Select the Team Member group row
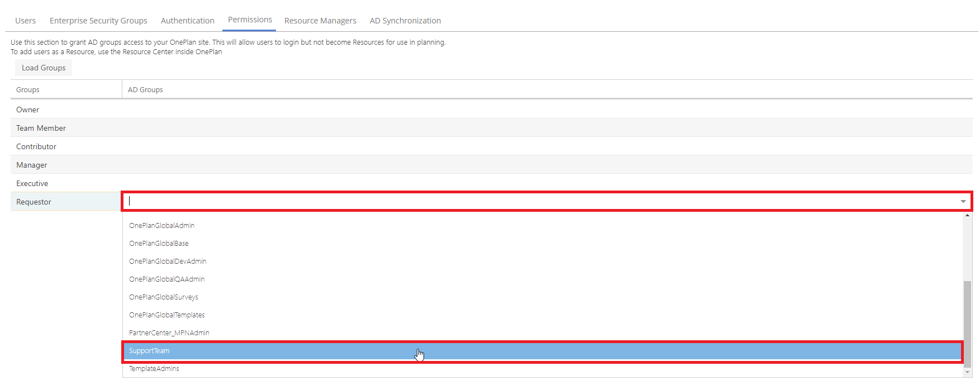 pos(492,128)
